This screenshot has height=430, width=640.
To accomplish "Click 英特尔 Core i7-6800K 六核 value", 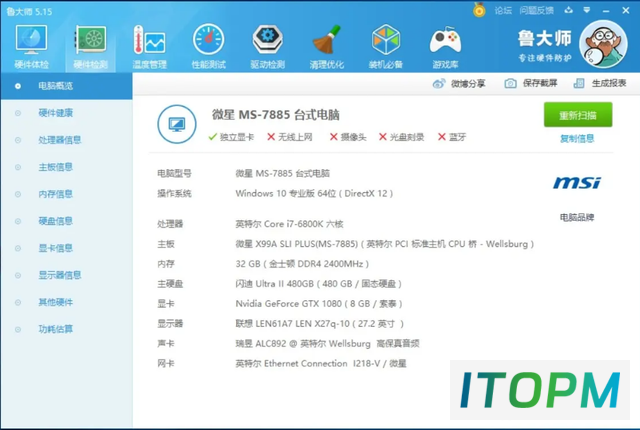I will click(x=289, y=224).
